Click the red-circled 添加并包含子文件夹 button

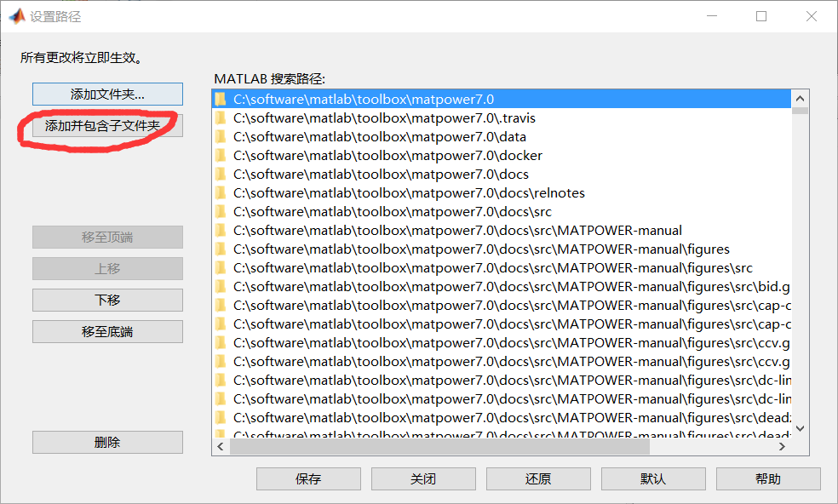(106, 125)
